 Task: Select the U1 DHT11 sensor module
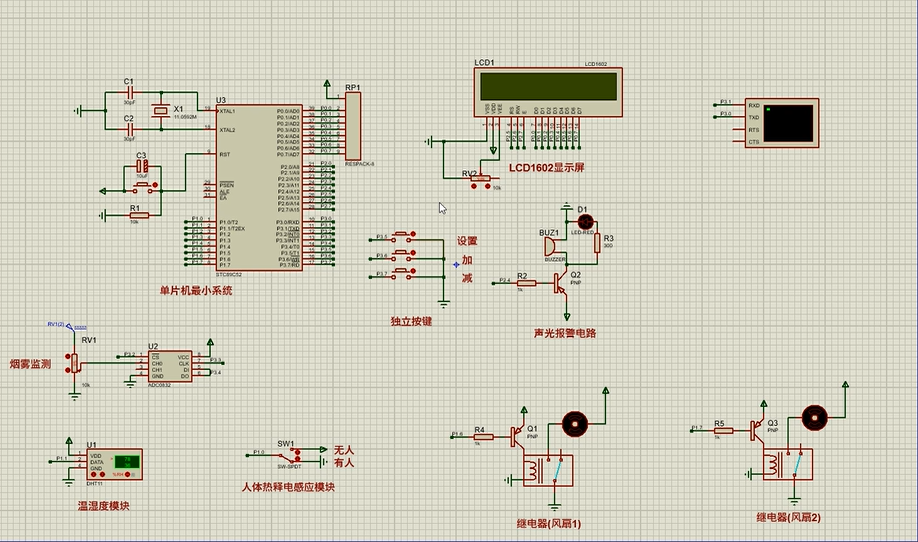tap(114, 464)
